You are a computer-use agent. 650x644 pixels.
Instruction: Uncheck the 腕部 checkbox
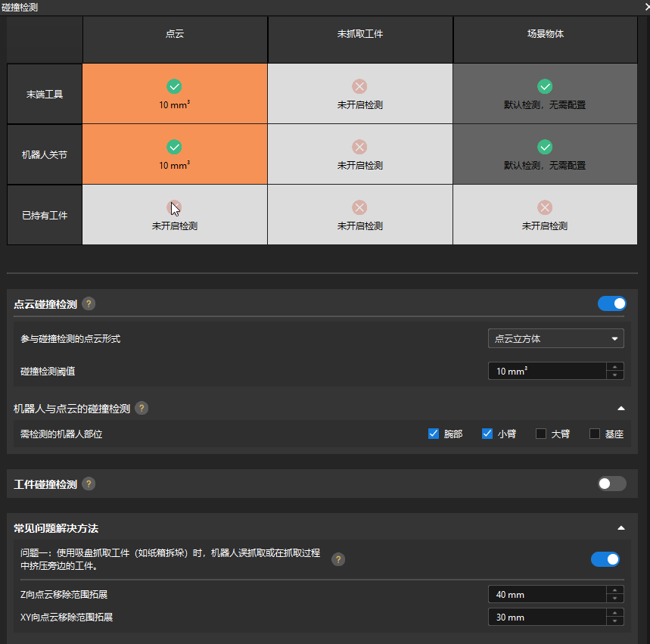(x=434, y=434)
